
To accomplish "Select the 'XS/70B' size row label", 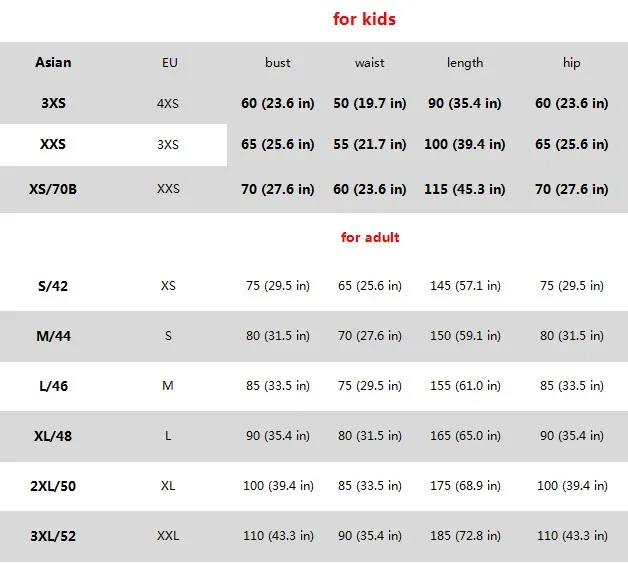I will (x=53, y=188).
